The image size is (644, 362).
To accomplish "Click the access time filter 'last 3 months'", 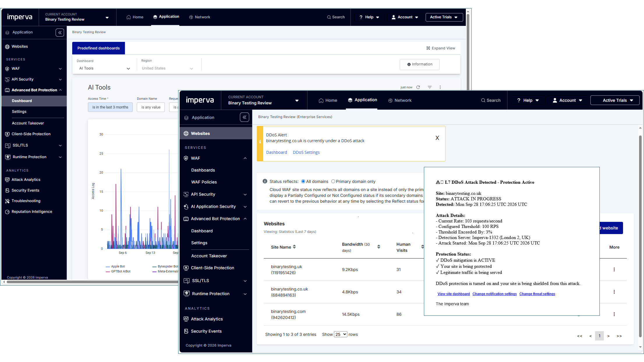I will pyautogui.click(x=110, y=107).
